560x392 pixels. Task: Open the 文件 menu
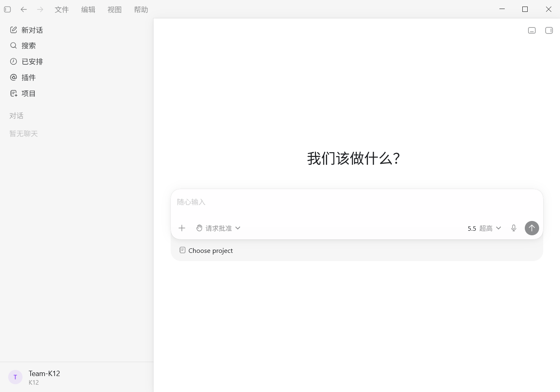[x=62, y=9]
